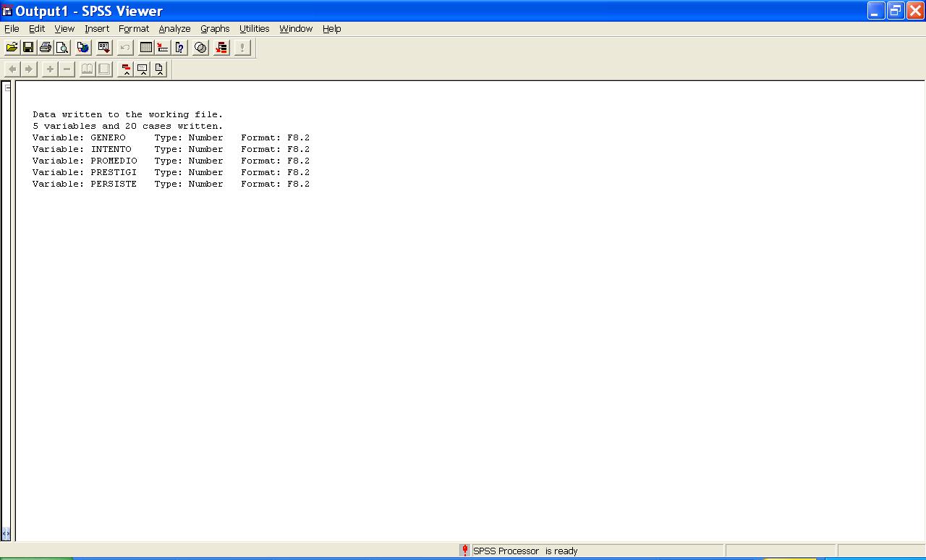The width and height of the screenshot is (926, 560).
Task: Open the Edit menu
Action: (37, 29)
